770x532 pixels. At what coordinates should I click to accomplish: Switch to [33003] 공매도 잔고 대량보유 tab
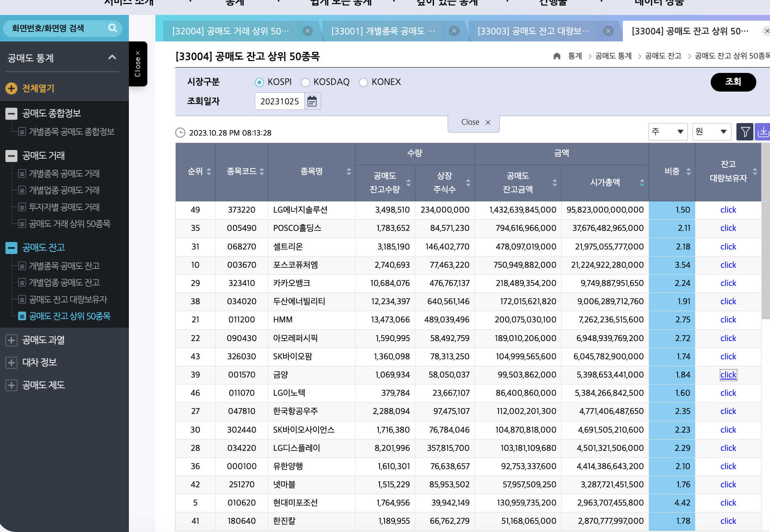pos(533,31)
